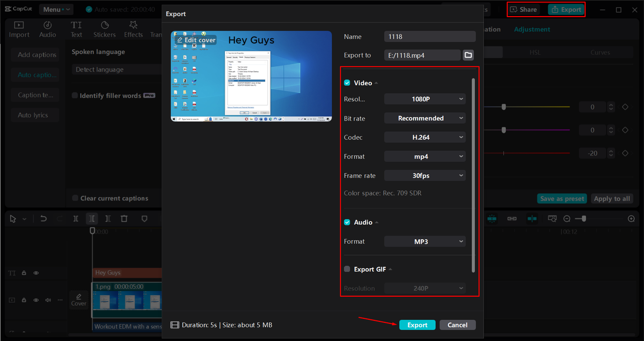Open the video Format mp4 dropdown

[425, 157]
